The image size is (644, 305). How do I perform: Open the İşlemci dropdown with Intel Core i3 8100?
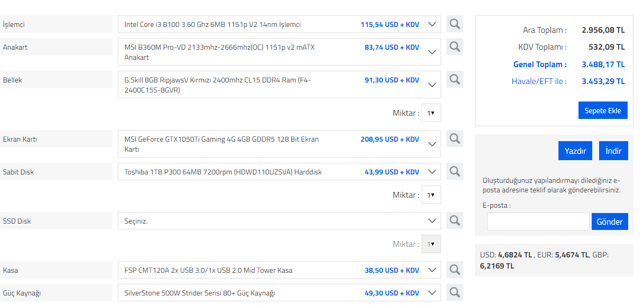pyautogui.click(x=279, y=24)
